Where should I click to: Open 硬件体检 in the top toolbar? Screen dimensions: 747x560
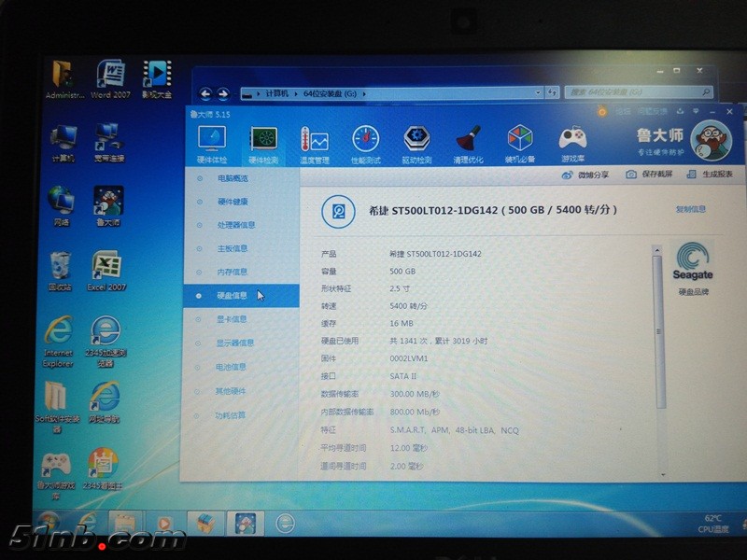pyautogui.click(x=212, y=144)
